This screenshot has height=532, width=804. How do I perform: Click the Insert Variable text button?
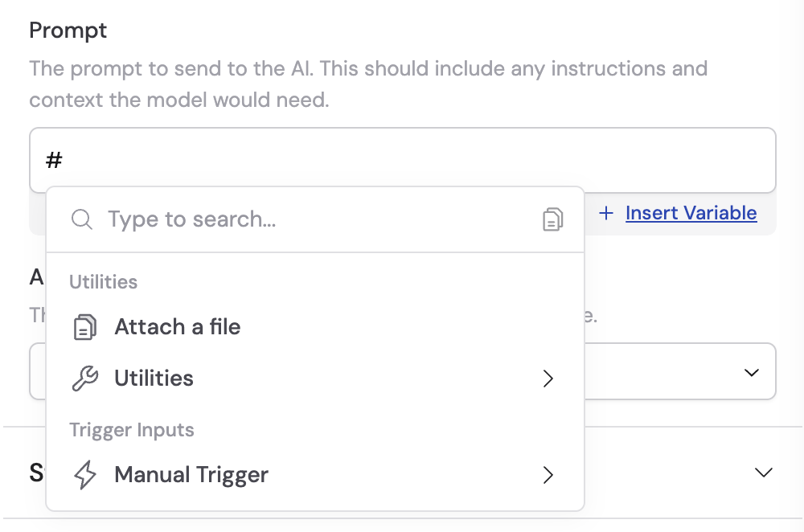pos(691,212)
